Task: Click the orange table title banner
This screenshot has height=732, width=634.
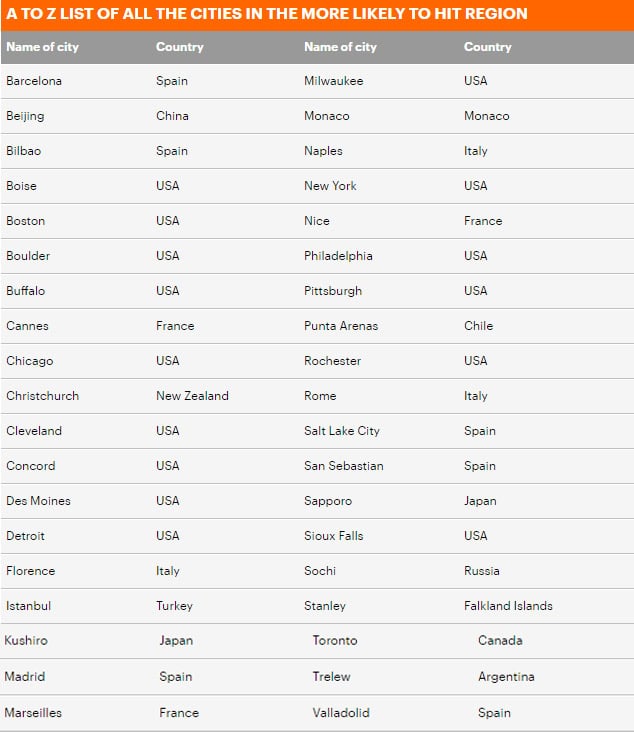Action: coord(317,15)
